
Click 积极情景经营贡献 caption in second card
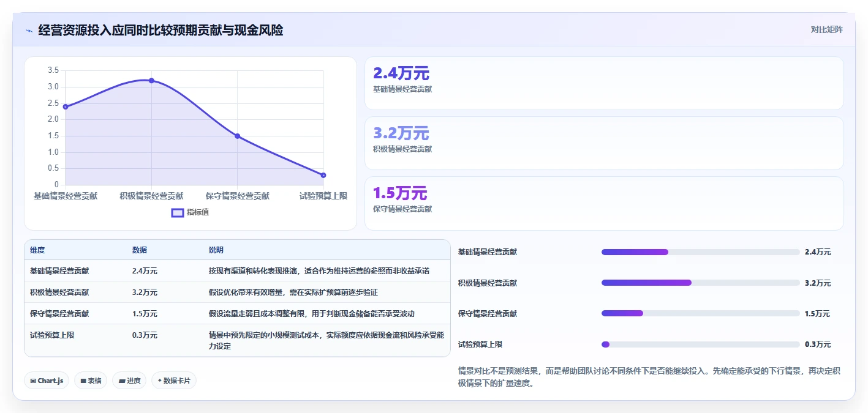[x=402, y=149]
